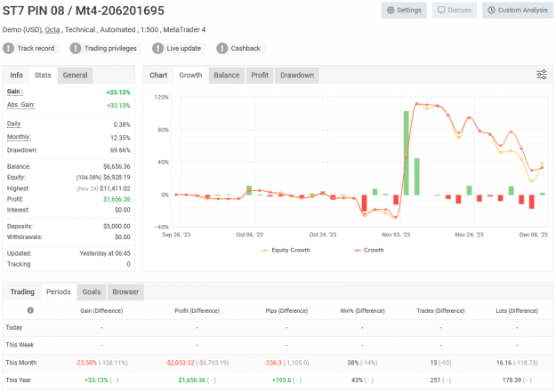556x392 pixels.
Task: Click the Balance value $6,656.36
Action: click(117, 166)
